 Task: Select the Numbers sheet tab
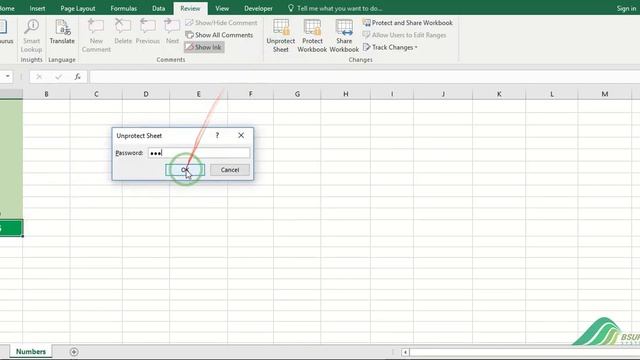pyautogui.click(x=31, y=351)
